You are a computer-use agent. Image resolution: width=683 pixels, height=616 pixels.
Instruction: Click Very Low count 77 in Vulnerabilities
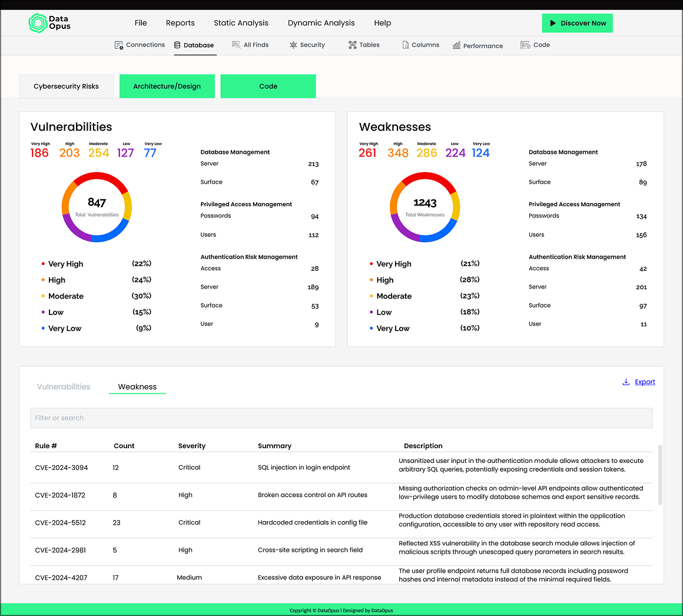tap(150, 153)
